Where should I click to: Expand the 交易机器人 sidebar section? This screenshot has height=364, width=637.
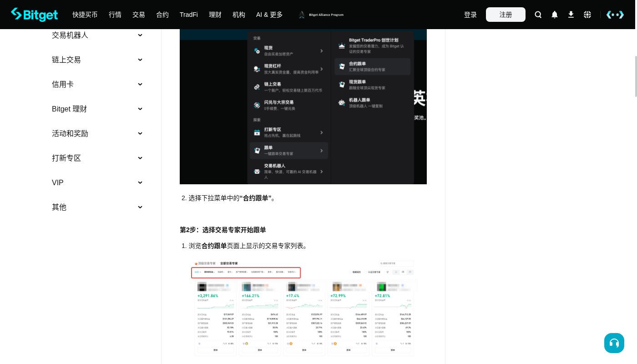click(x=140, y=35)
